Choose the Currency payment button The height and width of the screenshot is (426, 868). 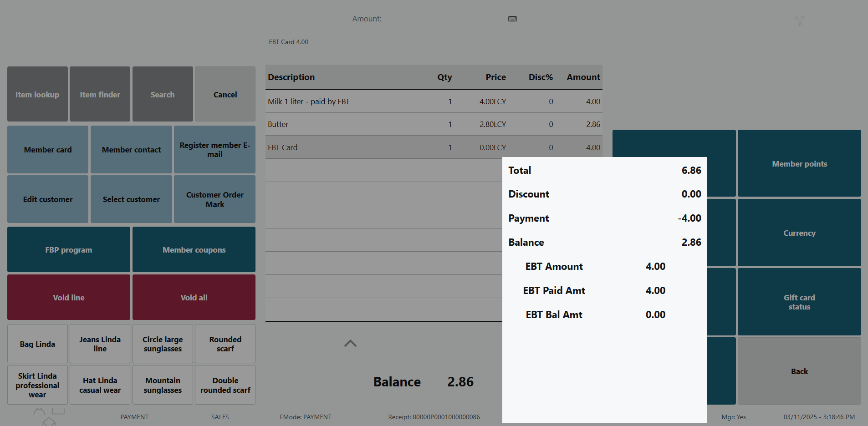(799, 233)
